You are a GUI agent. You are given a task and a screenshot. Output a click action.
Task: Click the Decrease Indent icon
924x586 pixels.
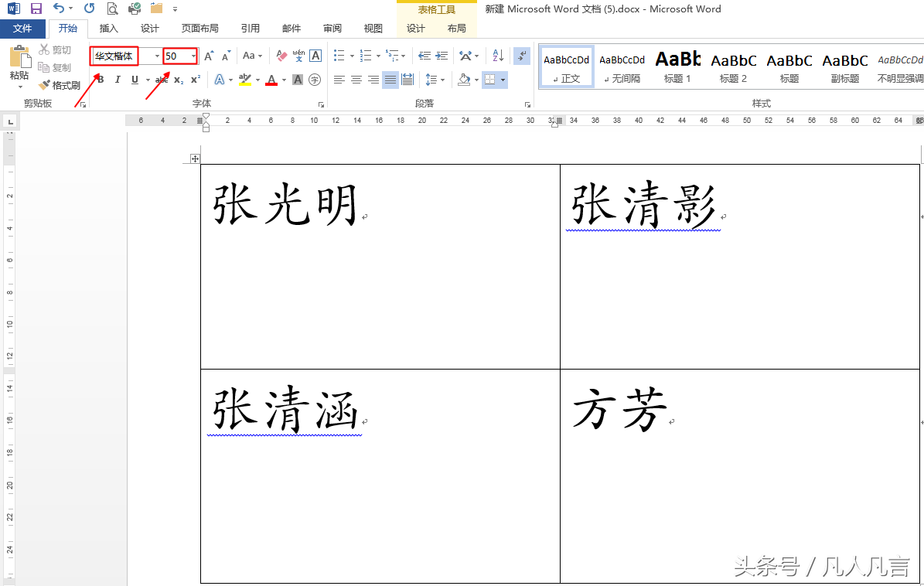coord(424,56)
